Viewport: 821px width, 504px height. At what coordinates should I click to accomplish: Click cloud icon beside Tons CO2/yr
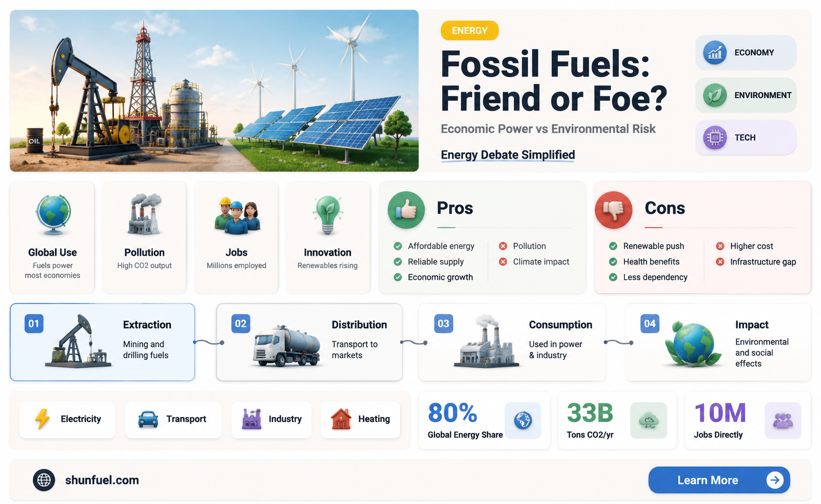pos(649,420)
